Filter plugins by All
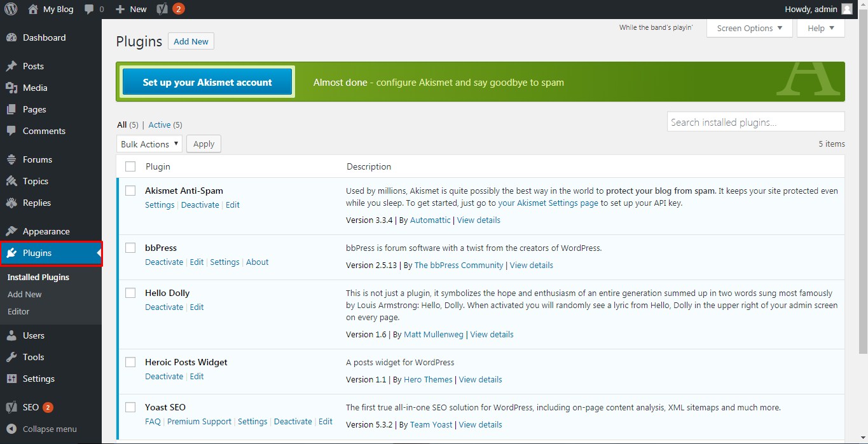Screen dimensions: 868x444 click(x=122, y=125)
